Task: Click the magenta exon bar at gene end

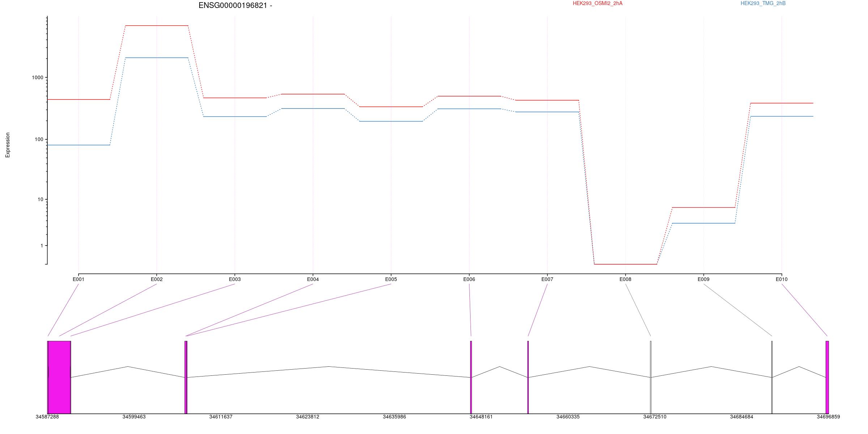Action: [x=827, y=377]
